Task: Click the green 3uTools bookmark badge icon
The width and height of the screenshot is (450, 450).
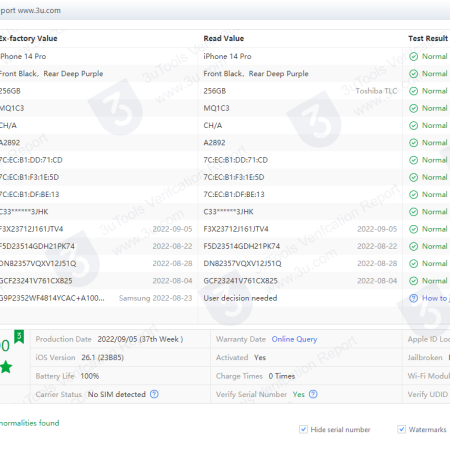Action: click(x=19, y=337)
